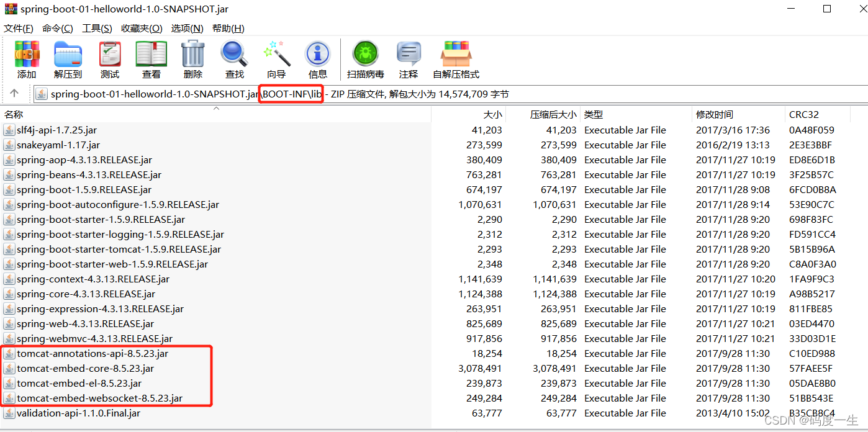Click the Virus Scan (扫描病毒) icon
This screenshot has height=432, width=868.
[365, 54]
